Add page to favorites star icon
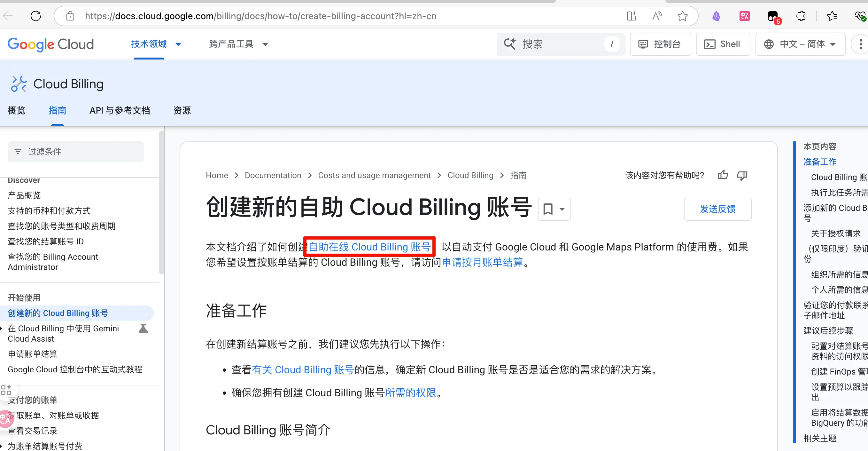Screen dimensions: 868x451 682,16
